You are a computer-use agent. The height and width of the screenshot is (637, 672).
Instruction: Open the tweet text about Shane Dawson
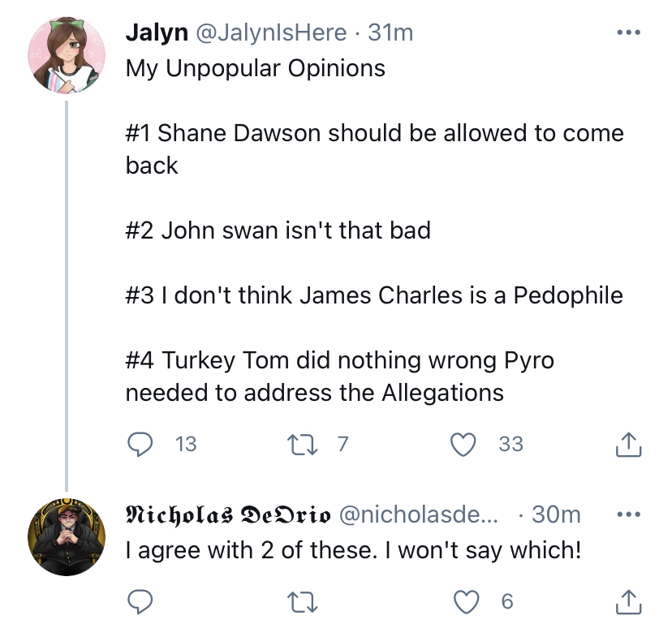coord(375,149)
